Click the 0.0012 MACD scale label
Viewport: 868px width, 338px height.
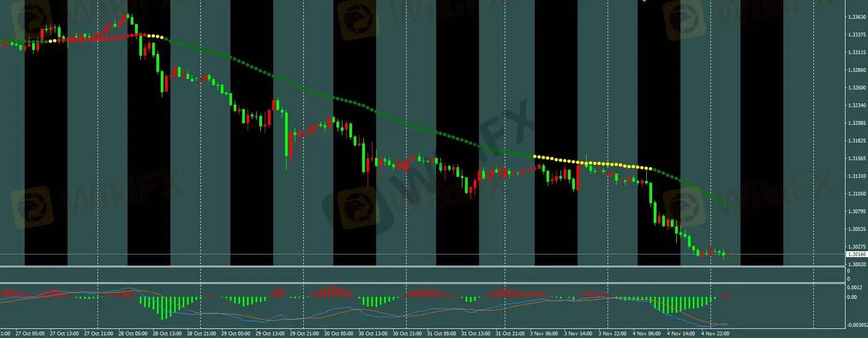click(855, 288)
